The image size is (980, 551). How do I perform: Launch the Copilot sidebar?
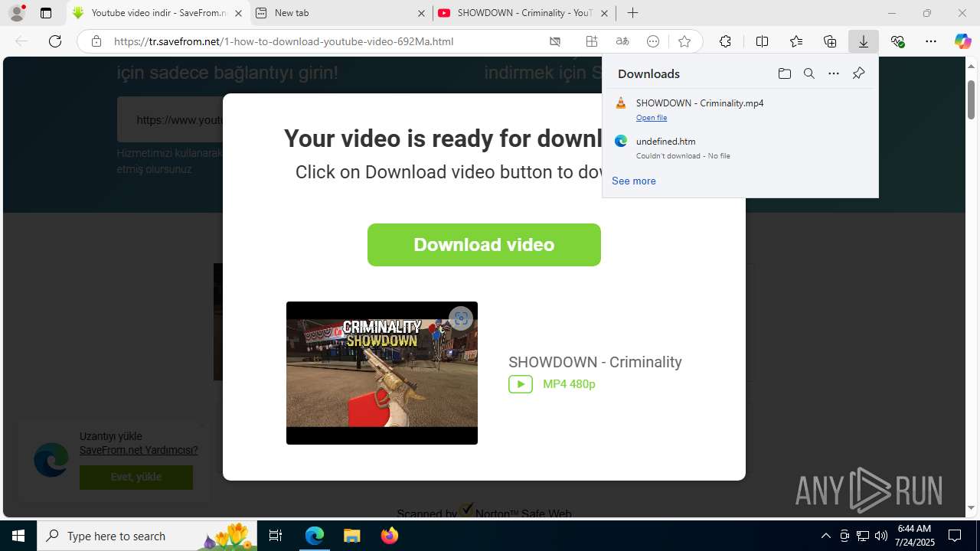pyautogui.click(x=962, y=41)
